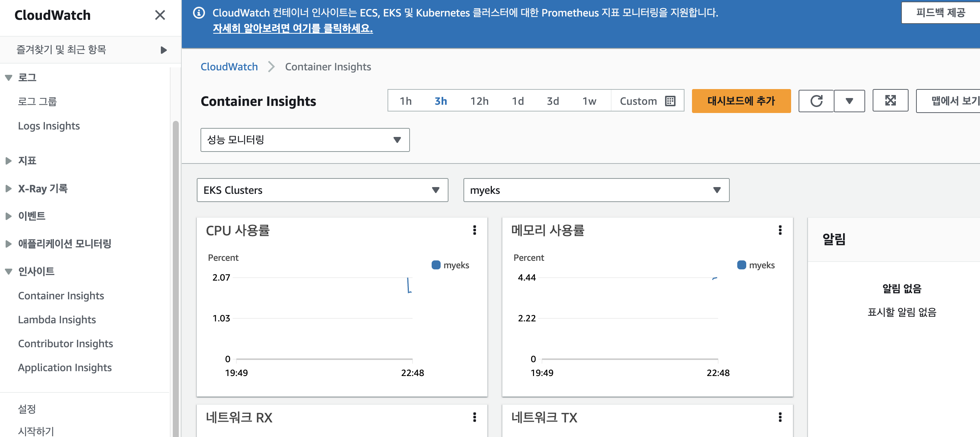Click the 대시보드에 추가 button
Viewport: 980px width, 437px height.
(741, 101)
